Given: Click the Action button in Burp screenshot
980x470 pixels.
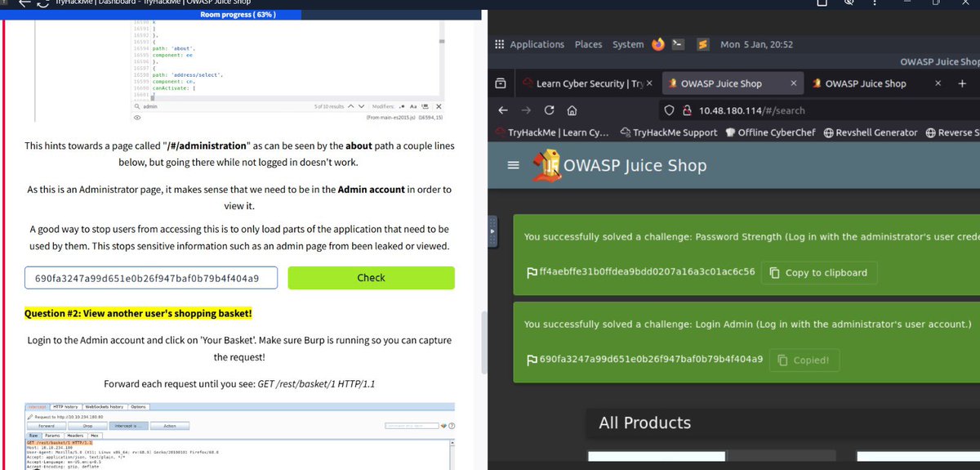Looking at the screenshot, I should click(170, 425).
